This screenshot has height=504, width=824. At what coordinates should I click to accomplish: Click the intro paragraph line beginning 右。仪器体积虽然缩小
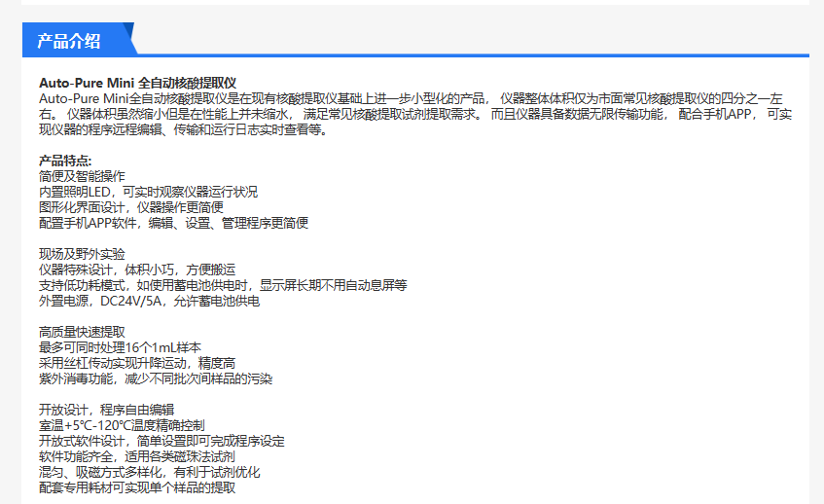click(415, 114)
